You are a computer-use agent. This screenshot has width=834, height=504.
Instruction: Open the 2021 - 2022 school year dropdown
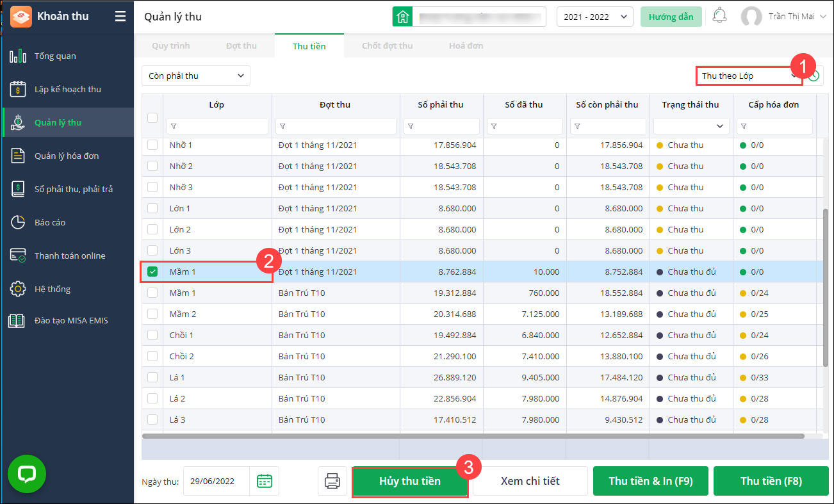[x=595, y=17]
